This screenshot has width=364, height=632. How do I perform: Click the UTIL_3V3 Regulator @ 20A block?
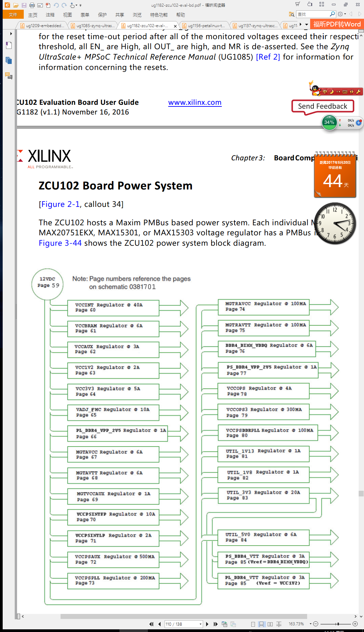(x=263, y=495)
